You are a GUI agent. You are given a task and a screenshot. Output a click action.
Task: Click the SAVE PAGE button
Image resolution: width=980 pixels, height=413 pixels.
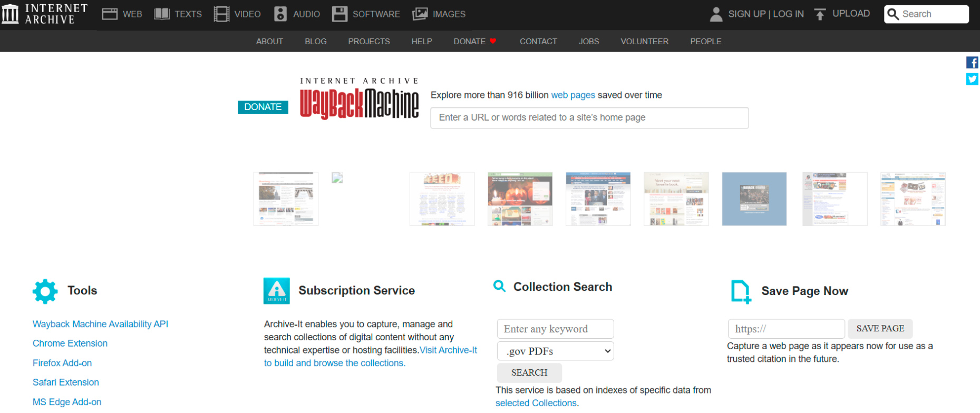[x=880, y=329]
